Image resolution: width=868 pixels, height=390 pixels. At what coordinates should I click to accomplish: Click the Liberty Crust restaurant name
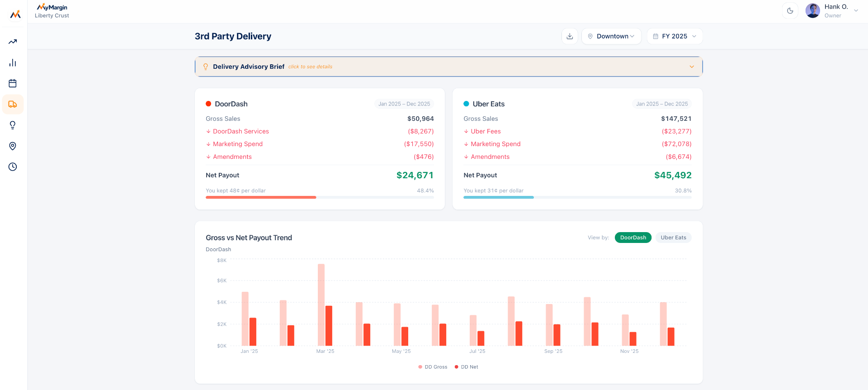tap(52, 15)
